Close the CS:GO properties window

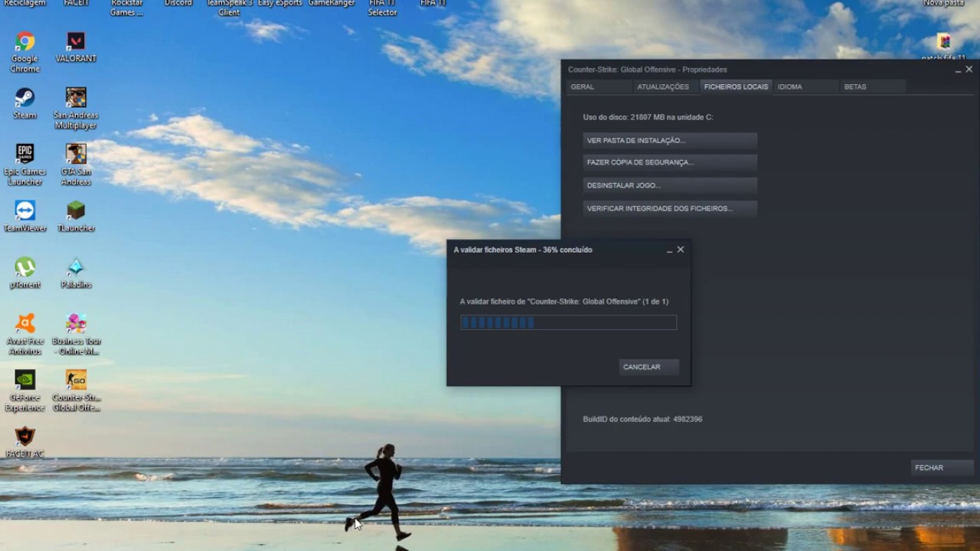click(x=969, y=69)
